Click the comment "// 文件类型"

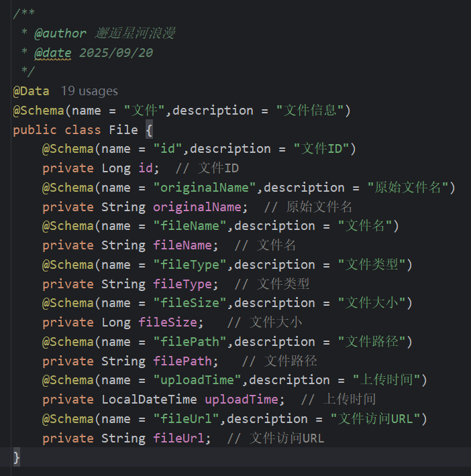272,284
